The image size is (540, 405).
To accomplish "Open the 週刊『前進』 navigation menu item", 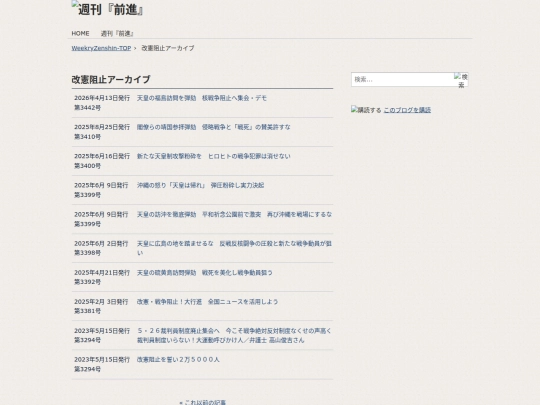I will 117,33.
